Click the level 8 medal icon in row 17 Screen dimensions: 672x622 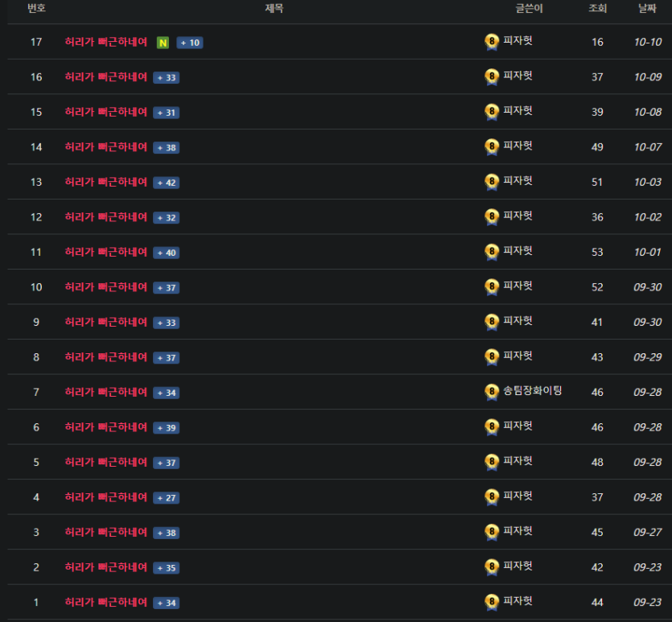click(492, 42)
